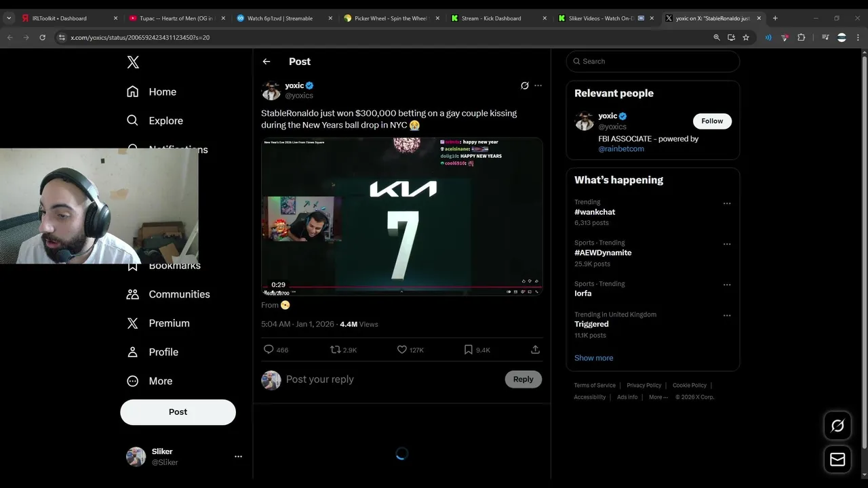Switch to the Stream Kick Dashboard tab

tap(498, 18)
